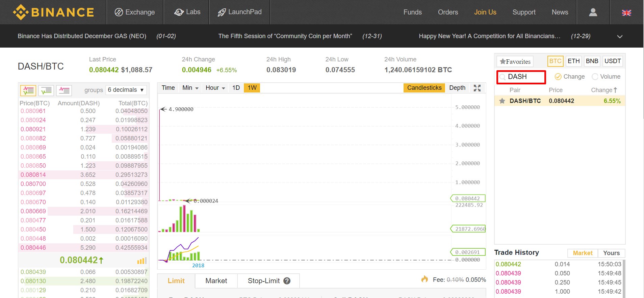Screen dimensions: 644x298
Task: Select the Volume radio button
Action: (x=595, y=77)
